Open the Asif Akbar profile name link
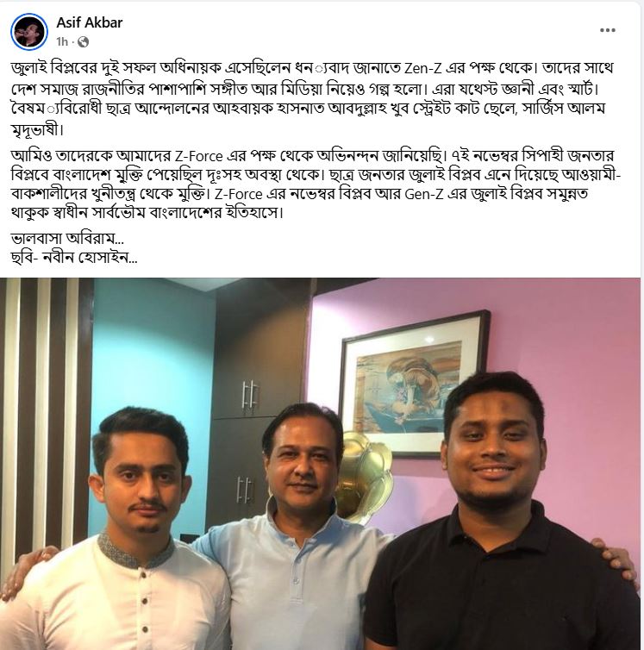This screenshot has height=650, width=644. coord(89,22)
